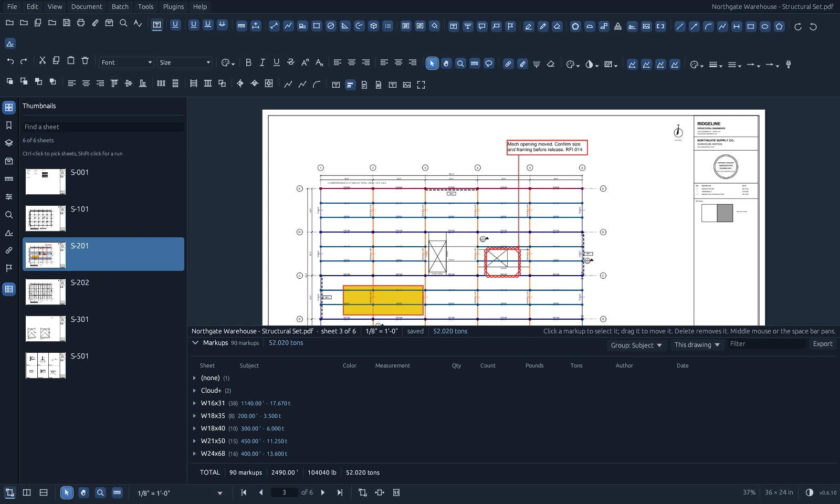Open the text color palette dropdown

(x=227, y=63)
